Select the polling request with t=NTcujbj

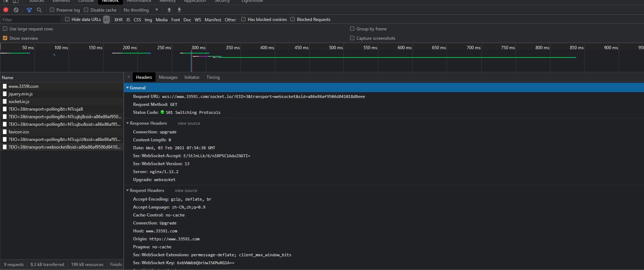point(62,117)
